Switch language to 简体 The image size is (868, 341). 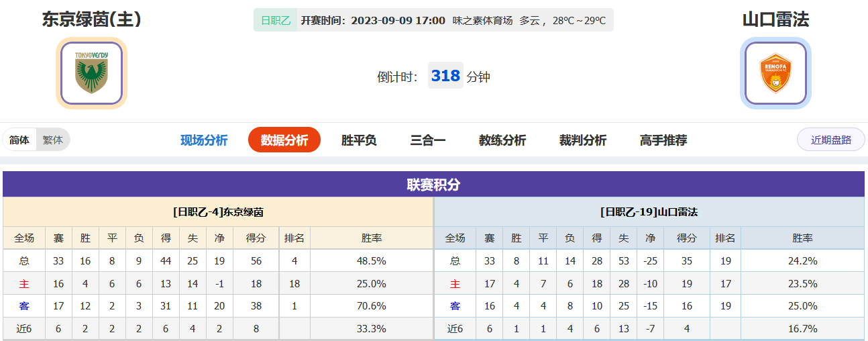(19, 140)
